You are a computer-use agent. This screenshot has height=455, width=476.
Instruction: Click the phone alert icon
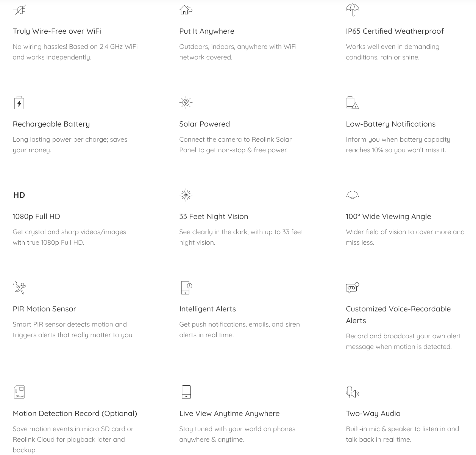coord(186,288)
